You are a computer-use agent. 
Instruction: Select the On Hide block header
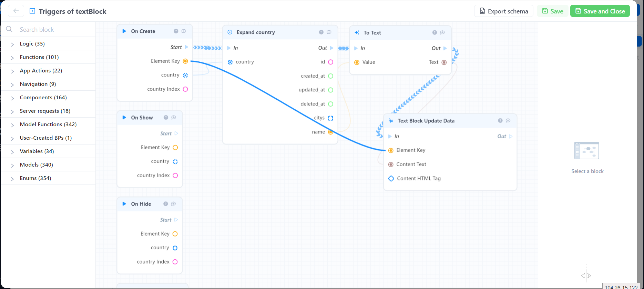pos(150,204)
